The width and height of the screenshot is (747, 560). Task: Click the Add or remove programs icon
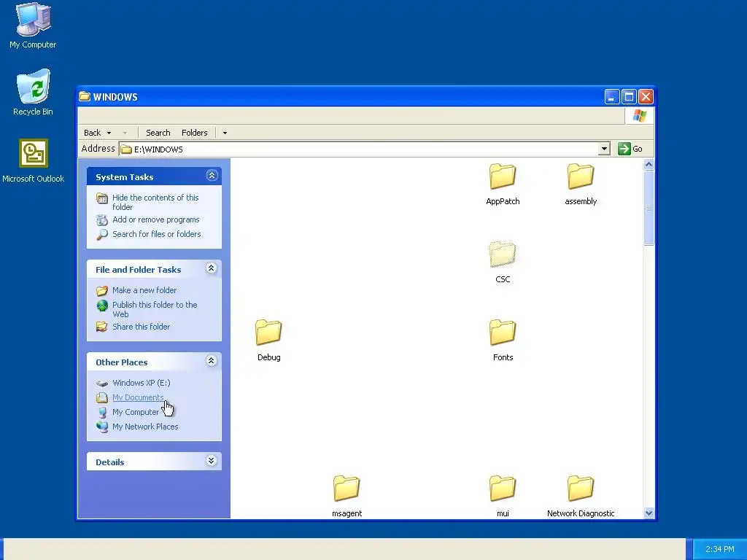pyautogui.click(x=102, y=219)
